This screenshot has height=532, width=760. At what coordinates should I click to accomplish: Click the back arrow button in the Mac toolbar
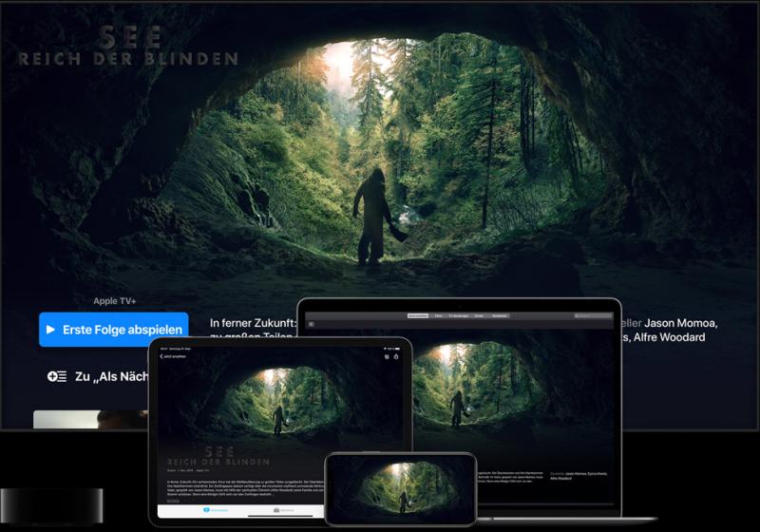pos(311,324)
